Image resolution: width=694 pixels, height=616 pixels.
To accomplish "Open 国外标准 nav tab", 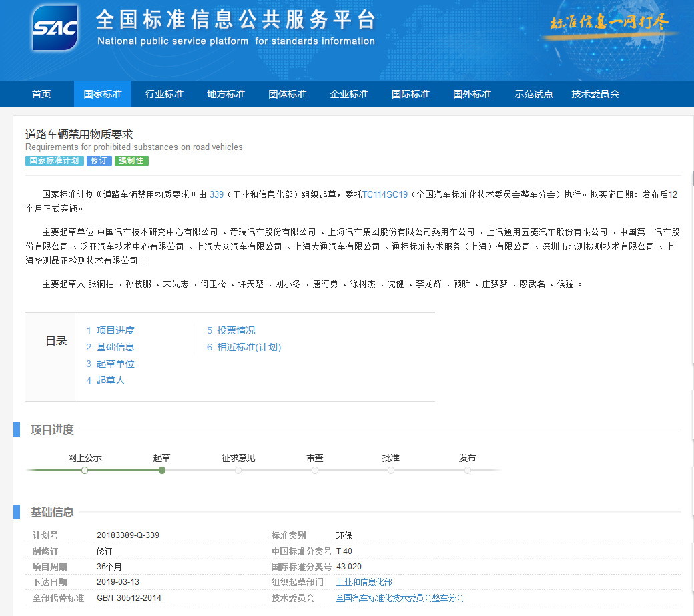I will [472, 94].
